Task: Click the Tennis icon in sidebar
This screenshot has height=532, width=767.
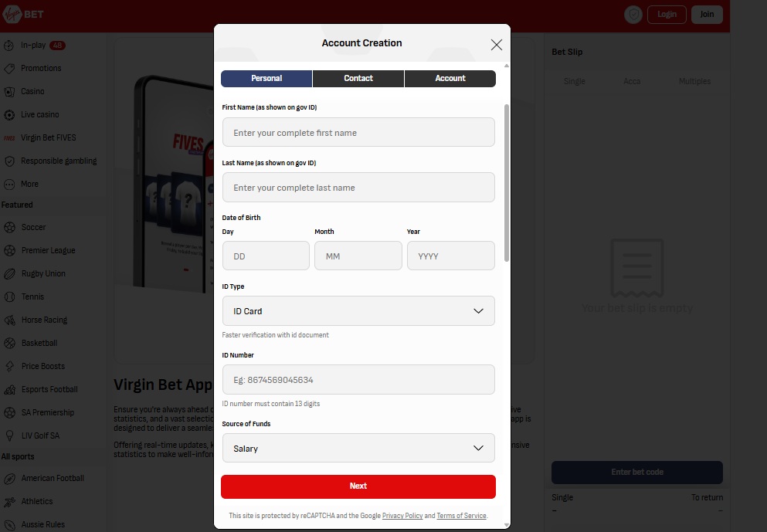Action: coord(9,297)
